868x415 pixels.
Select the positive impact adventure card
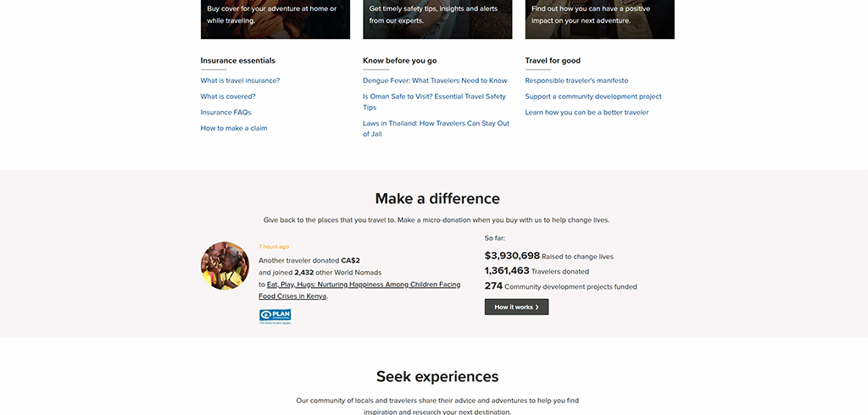[x=599, y=19]
